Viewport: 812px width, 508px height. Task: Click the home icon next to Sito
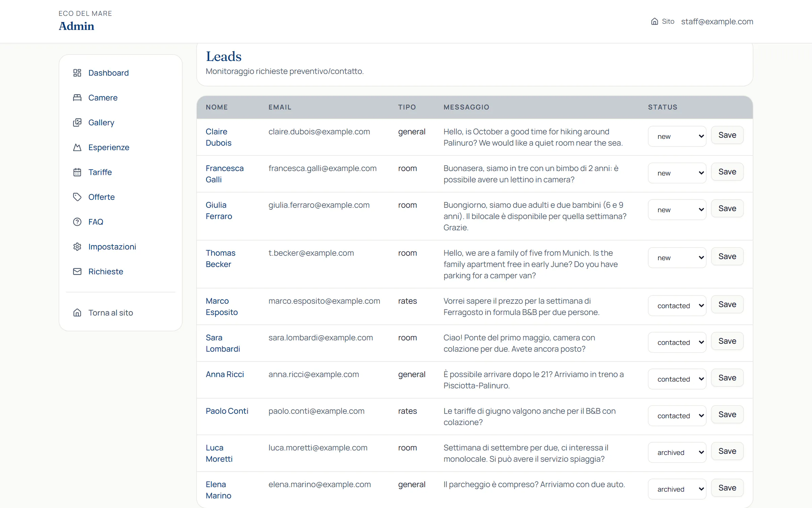tap(655, 21)
